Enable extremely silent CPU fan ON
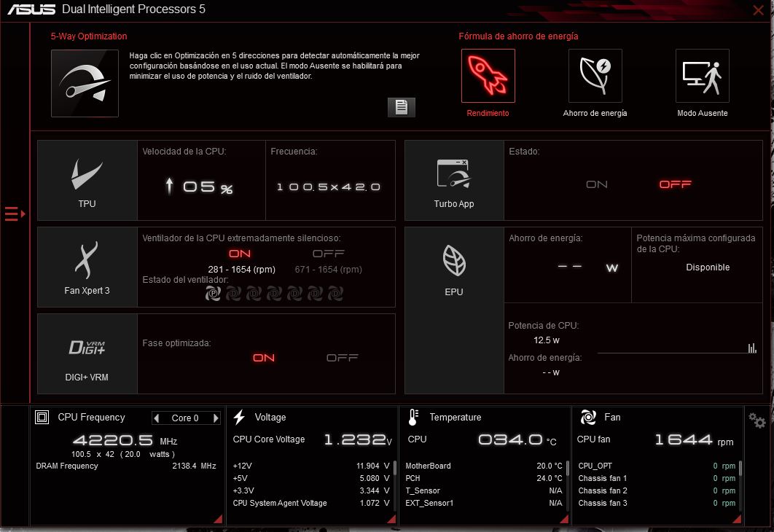Image resolution: width=774 pixels, height=532 pixels. (x=240, y=254)
